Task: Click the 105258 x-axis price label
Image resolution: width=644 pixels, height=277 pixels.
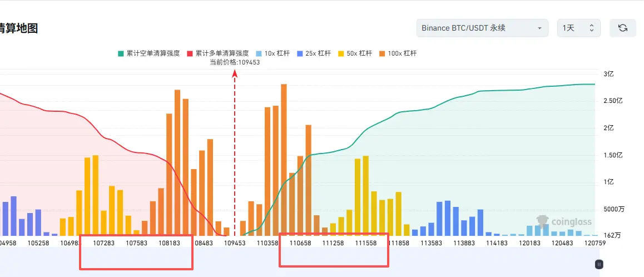Action: [38, 243]
